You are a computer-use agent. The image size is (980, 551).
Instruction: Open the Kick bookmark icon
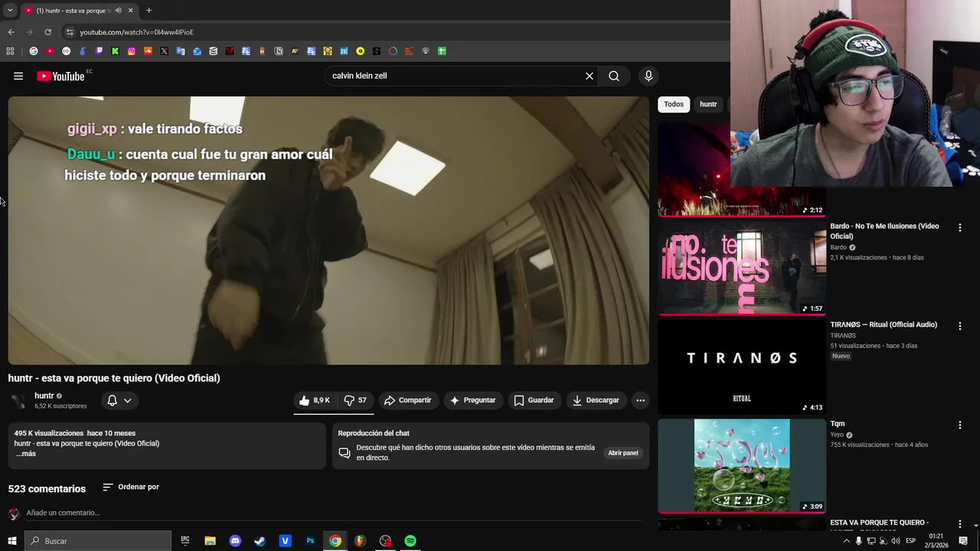(115, 51)
